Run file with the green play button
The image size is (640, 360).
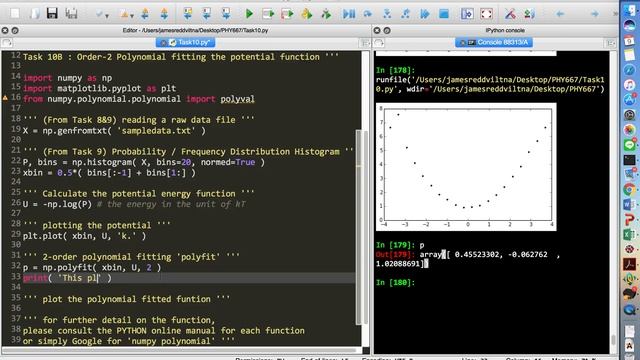(249, 14)
